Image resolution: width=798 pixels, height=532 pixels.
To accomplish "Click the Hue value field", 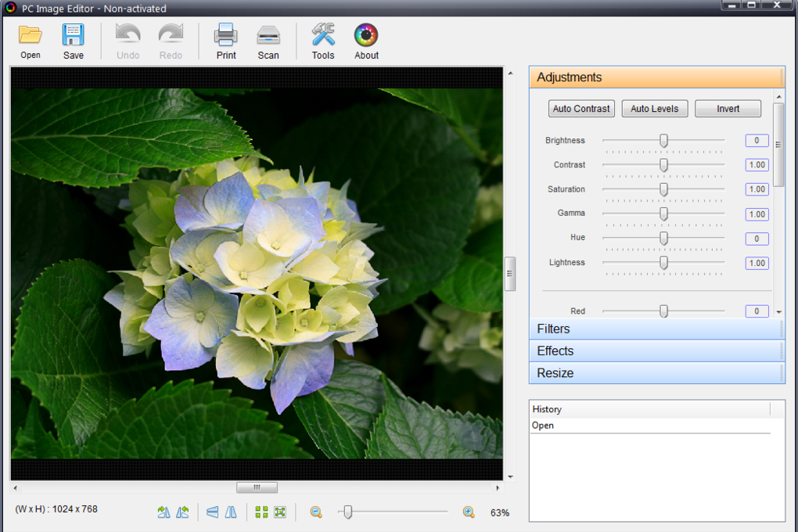I will pyautogui.click(x=757, y=239).
